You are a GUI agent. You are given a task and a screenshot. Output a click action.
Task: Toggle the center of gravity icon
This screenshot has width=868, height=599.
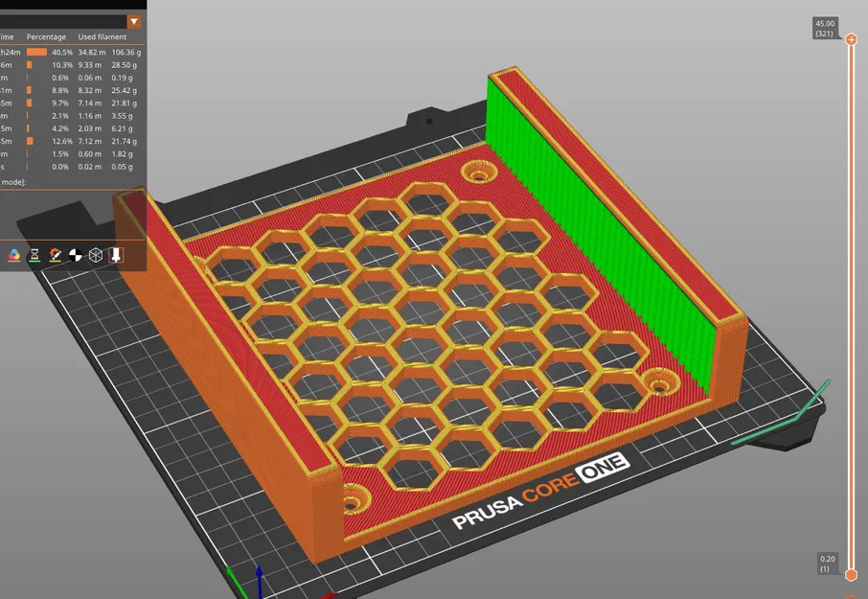pos(76,255)
